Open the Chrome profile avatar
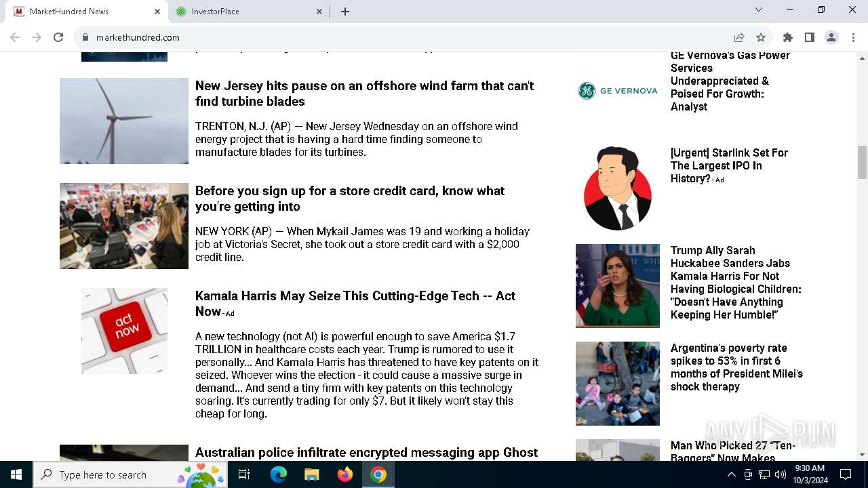868x488 pixels. [831, 37]
